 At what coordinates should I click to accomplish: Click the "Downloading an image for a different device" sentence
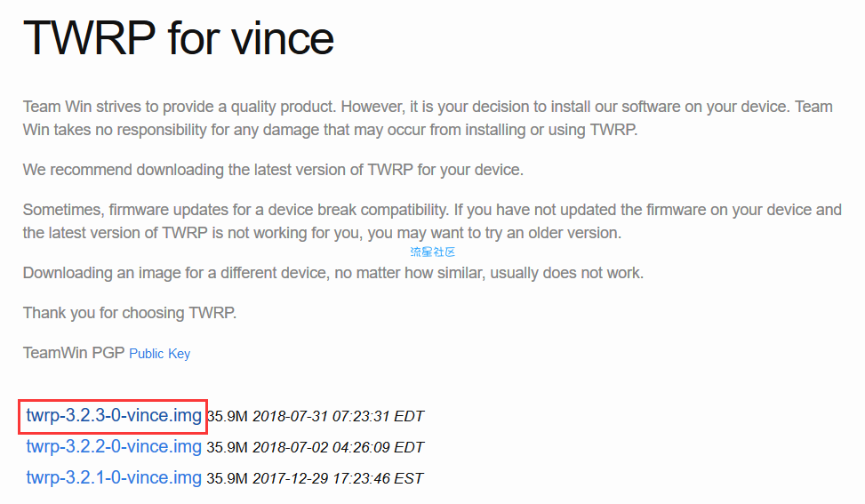[x=333, y=273]
